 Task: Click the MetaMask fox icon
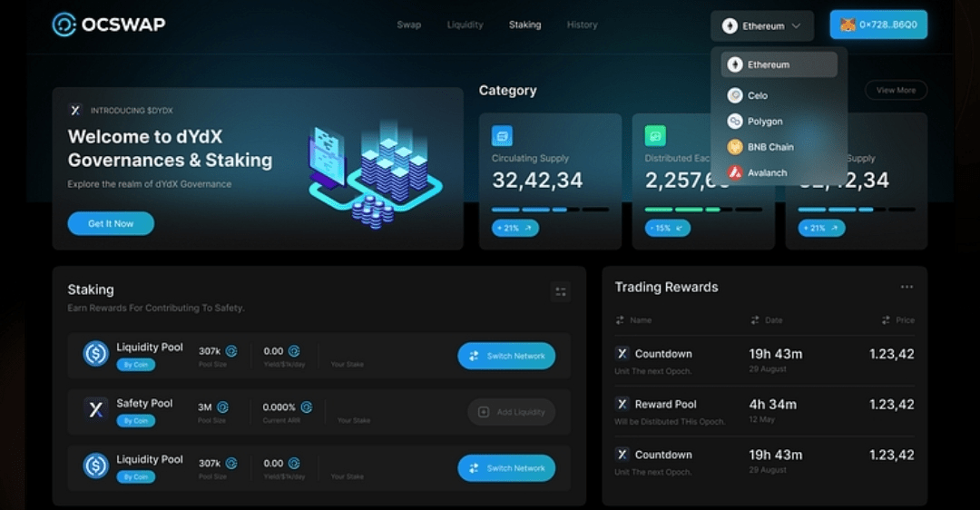[x=848, y=25]
